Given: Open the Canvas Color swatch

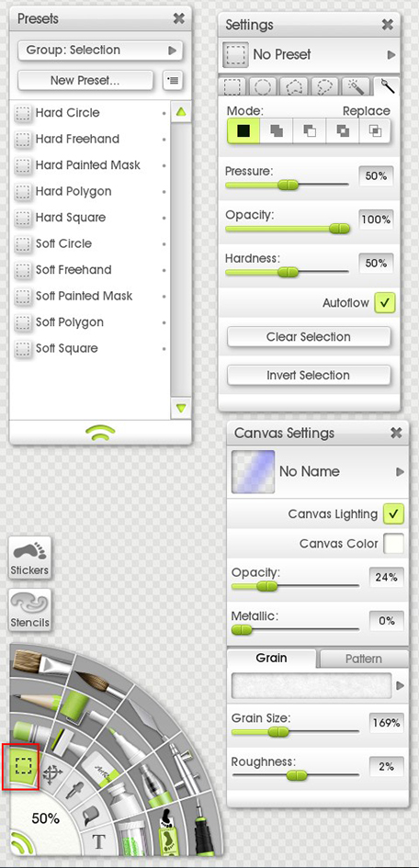Looking at the screenshot, I should [393, 543].
